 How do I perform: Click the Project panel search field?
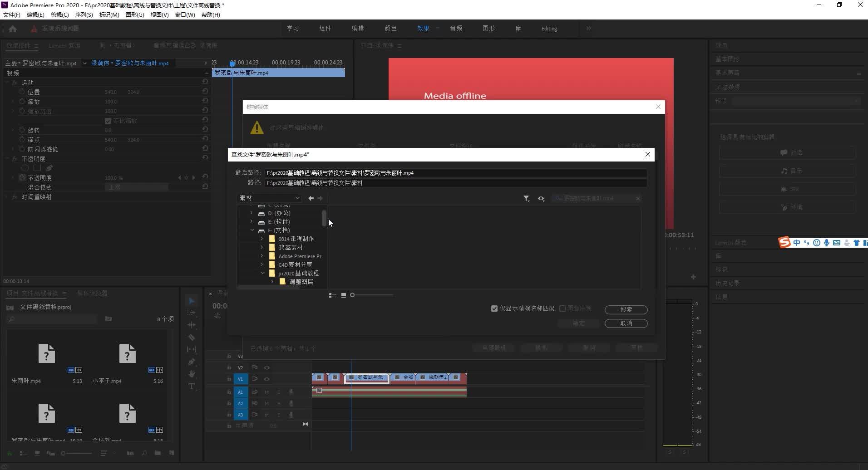click(x=53, y=319)
